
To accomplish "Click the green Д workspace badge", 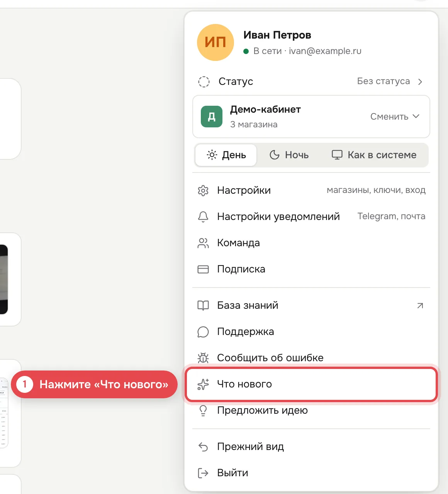I will click(212, 117).
